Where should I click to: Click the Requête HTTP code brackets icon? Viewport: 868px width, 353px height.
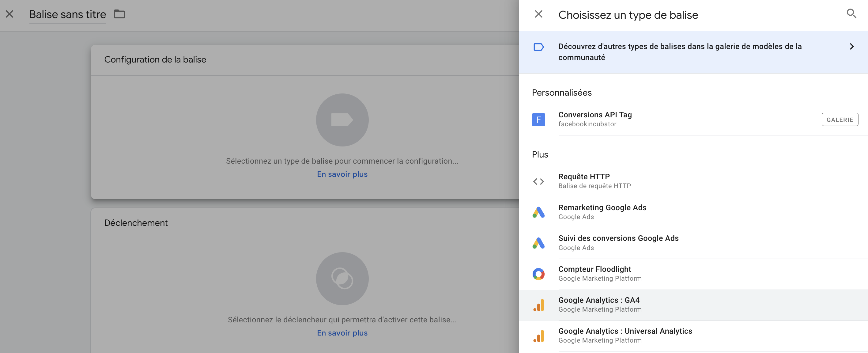pos(538,181)
